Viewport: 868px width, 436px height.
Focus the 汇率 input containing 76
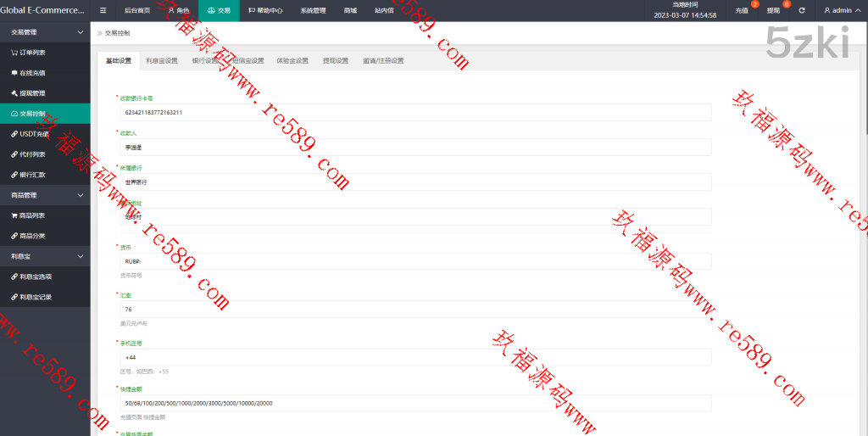(415, 309)
